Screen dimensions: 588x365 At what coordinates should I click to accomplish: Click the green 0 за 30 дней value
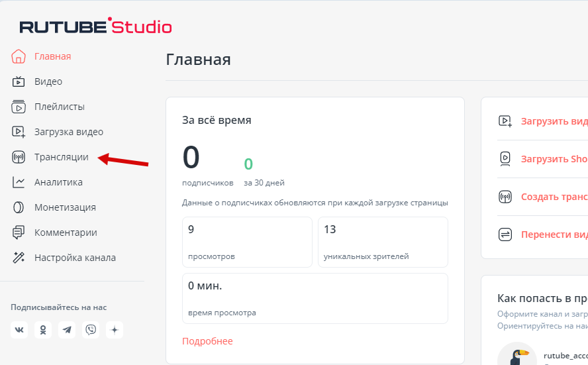pos(248,164)
